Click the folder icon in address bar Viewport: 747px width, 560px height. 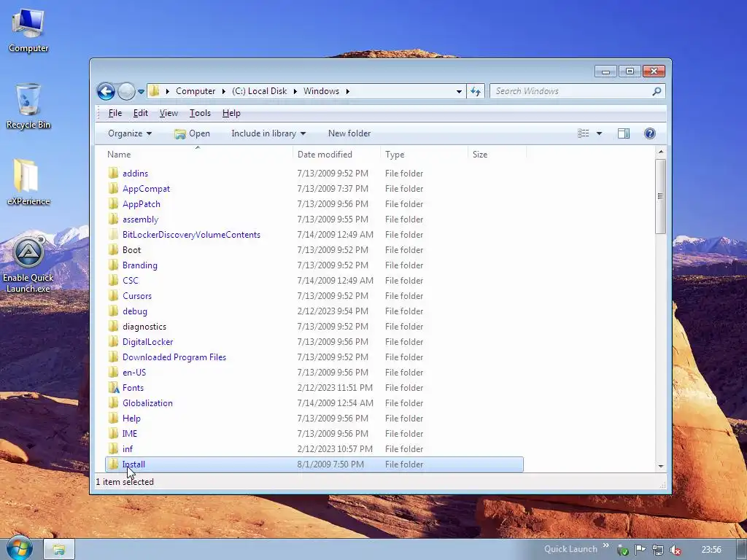click(154, 91)
